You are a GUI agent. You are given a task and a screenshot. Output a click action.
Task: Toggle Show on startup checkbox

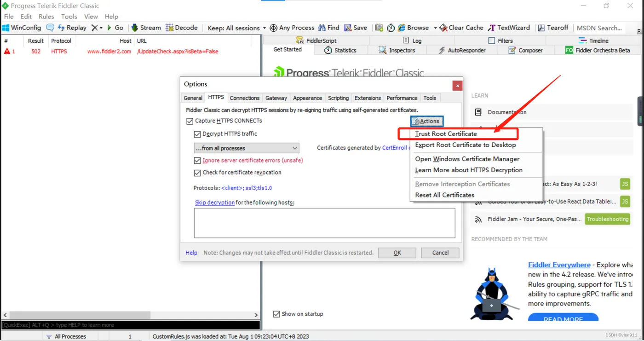[x=276, y=314]
